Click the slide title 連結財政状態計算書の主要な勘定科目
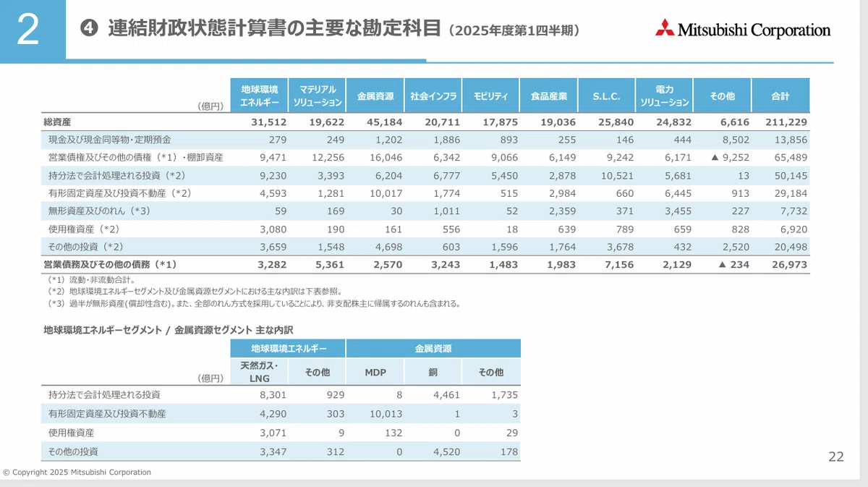Viewport: 868px width, 487px height. coord(274,29)
